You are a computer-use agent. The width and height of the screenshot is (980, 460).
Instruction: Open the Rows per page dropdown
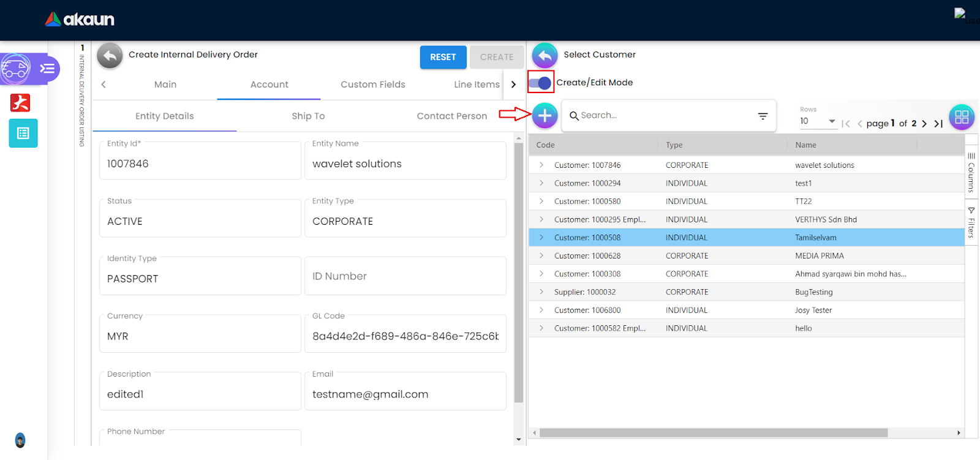(x=818, y=121)
